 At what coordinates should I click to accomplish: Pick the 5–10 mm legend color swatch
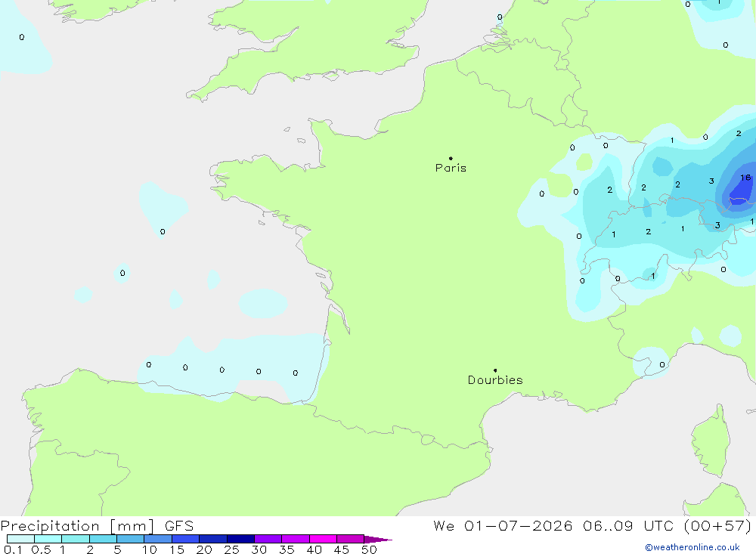coord(131,539)
